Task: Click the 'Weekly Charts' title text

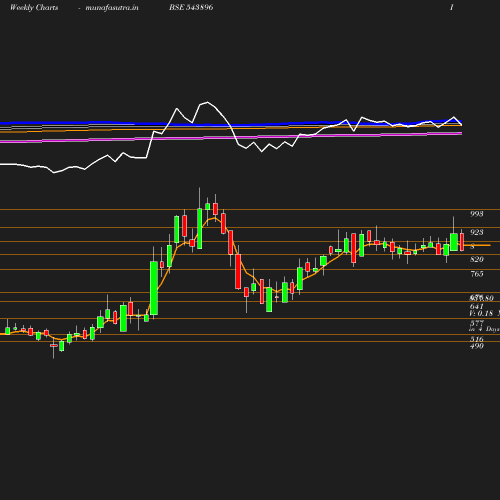Action: [34, 7]
